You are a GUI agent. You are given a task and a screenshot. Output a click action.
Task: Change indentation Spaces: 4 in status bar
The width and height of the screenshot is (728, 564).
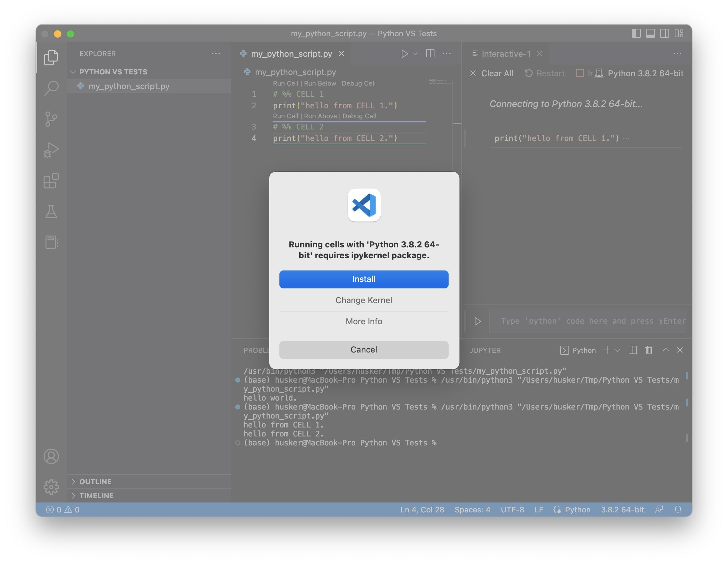[x=472, y=510]
